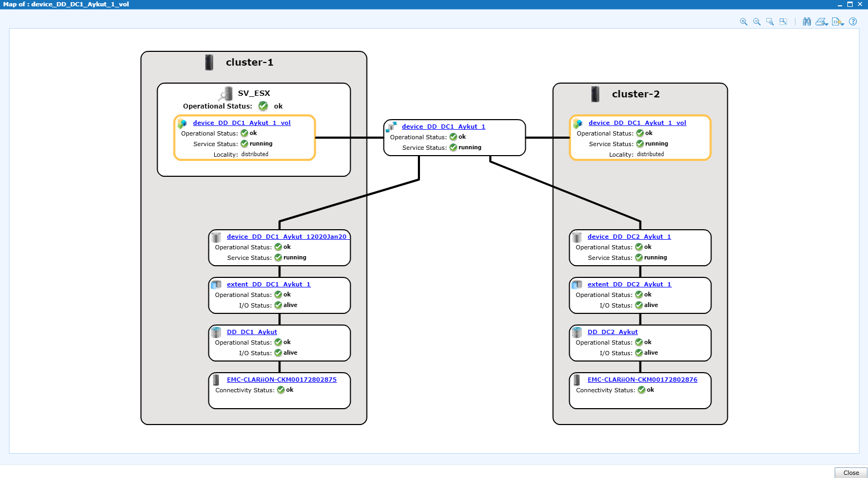The width and height of the screenshot is (868, 478).
Task: Click 'distributed' locality value in cluster-1 node
Action: click(x=255, y=155)
